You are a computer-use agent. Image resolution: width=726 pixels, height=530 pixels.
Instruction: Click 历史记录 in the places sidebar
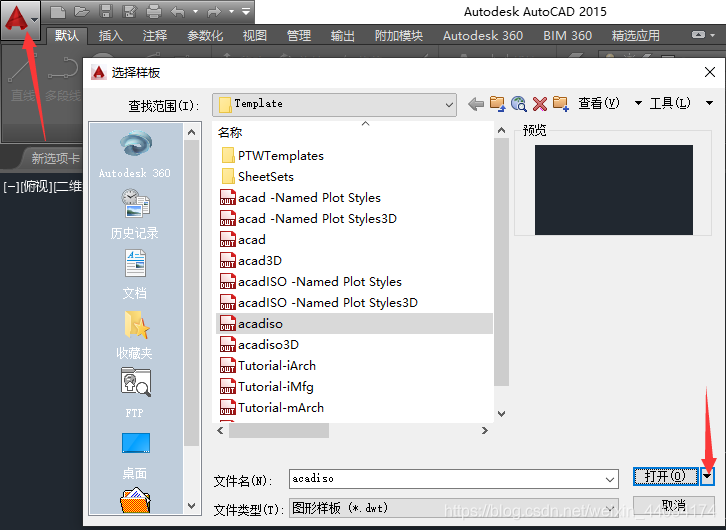click(x=135, y=214)
